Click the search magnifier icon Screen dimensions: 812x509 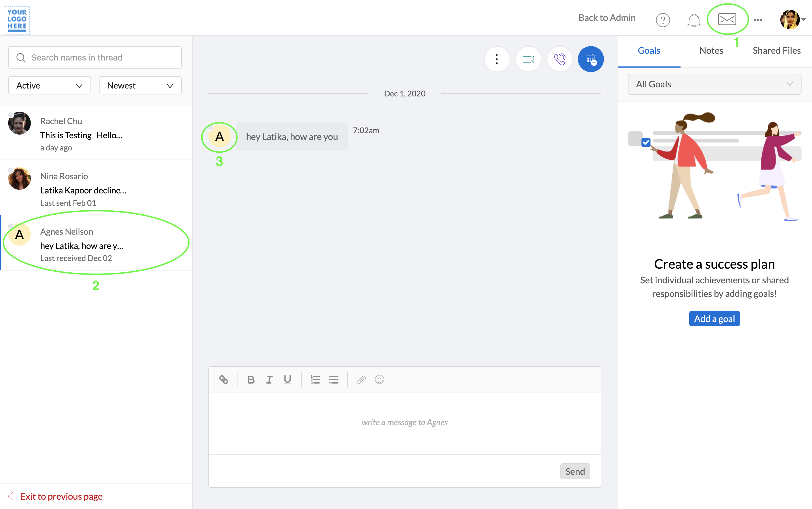tap(21, 57)
